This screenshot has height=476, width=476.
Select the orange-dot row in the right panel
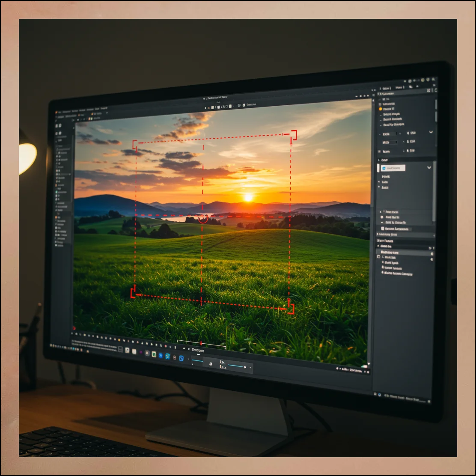pyautogui.click(x=387, y=109)
